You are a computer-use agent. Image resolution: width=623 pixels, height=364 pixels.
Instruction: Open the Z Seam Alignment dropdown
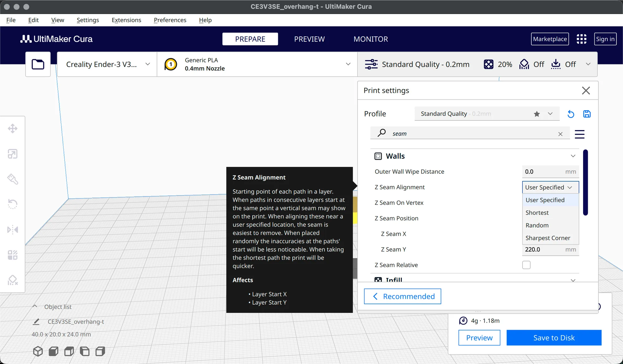click(x=550, y=187)
